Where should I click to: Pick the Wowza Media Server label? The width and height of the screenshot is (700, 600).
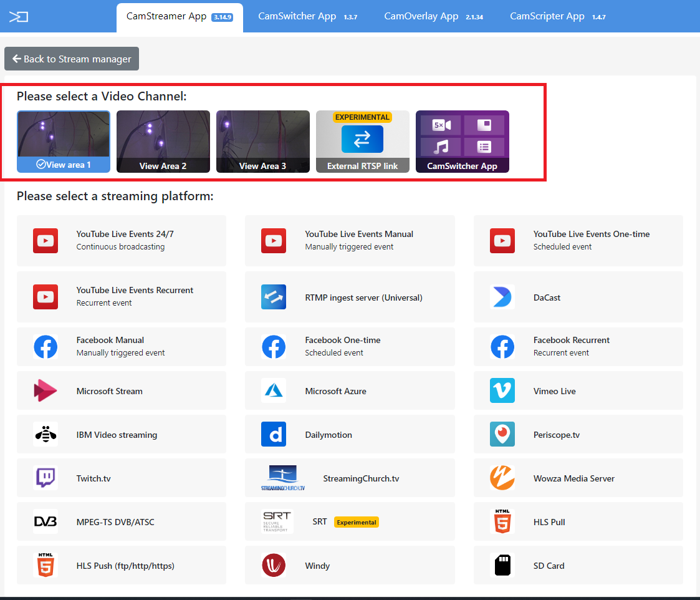click(x=573, y=478)
